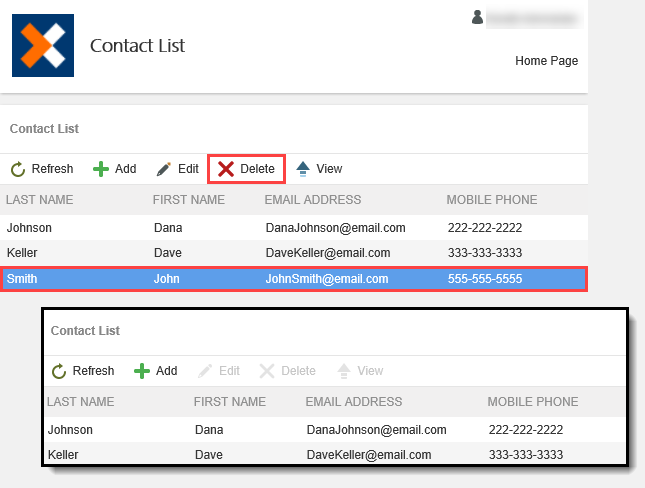The height and width of the screenshot is (488, 645).
Task: Open the Home Page link
Action: [x=546, y=61]
